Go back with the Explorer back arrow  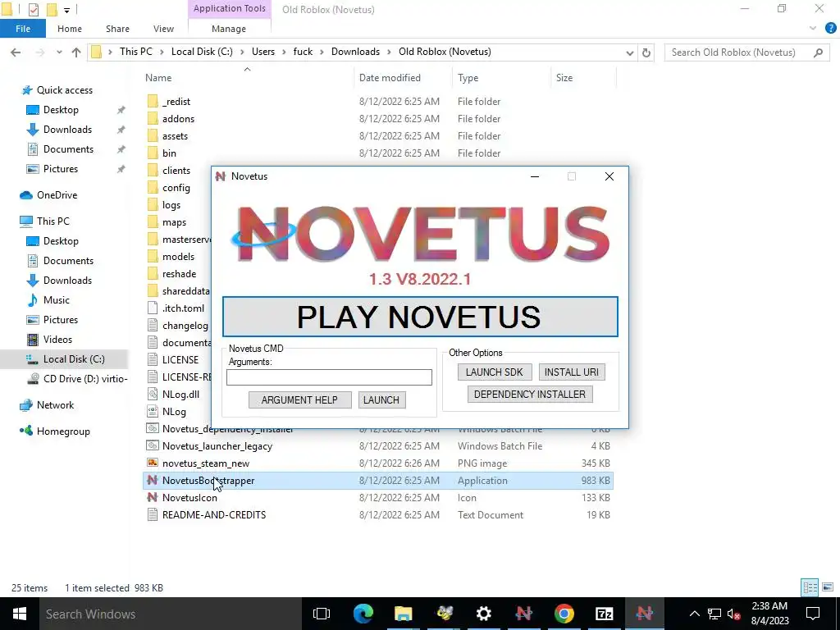pos(16,52)
